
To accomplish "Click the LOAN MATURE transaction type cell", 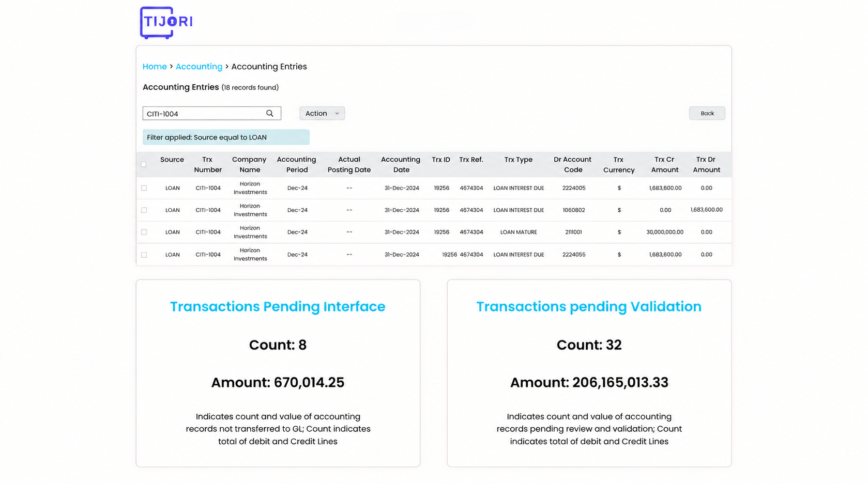I will (519, 232).
